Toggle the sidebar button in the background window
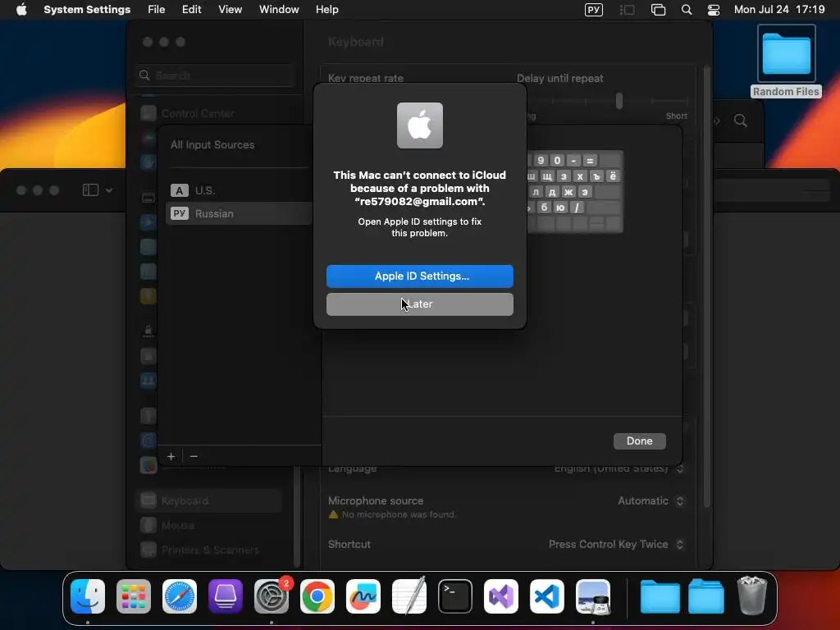Viewport: 840px width, 630px height. click(90, 190)
